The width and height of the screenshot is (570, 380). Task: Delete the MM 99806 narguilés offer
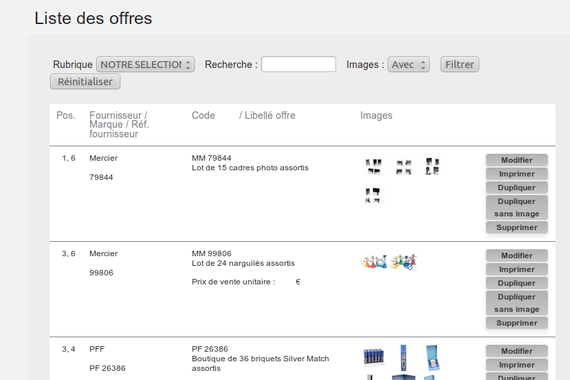(x=517, y=323)
